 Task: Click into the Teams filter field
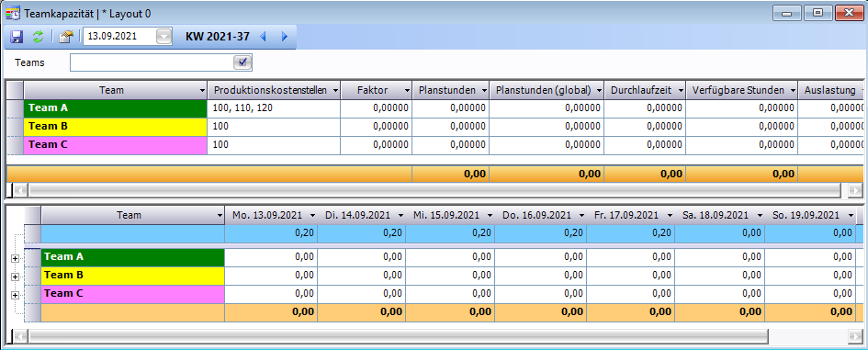click(152, 62)
